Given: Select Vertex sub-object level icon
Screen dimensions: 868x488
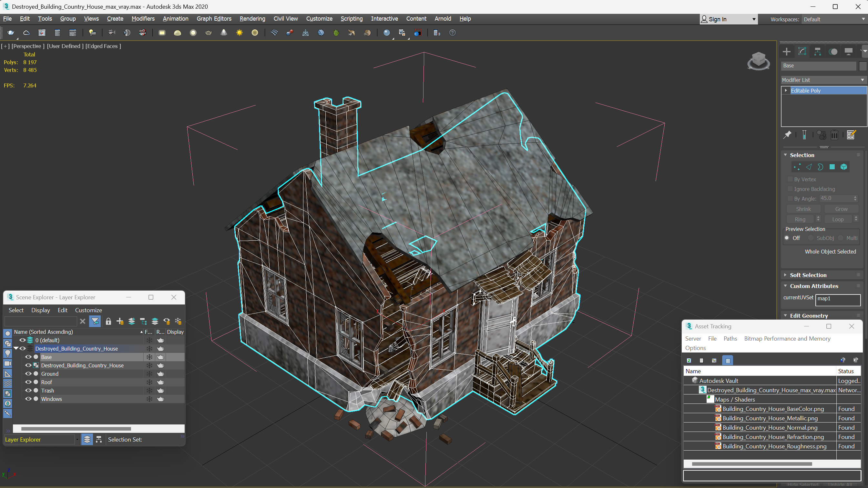Looking at the screenshot, I should coord(797,167).
